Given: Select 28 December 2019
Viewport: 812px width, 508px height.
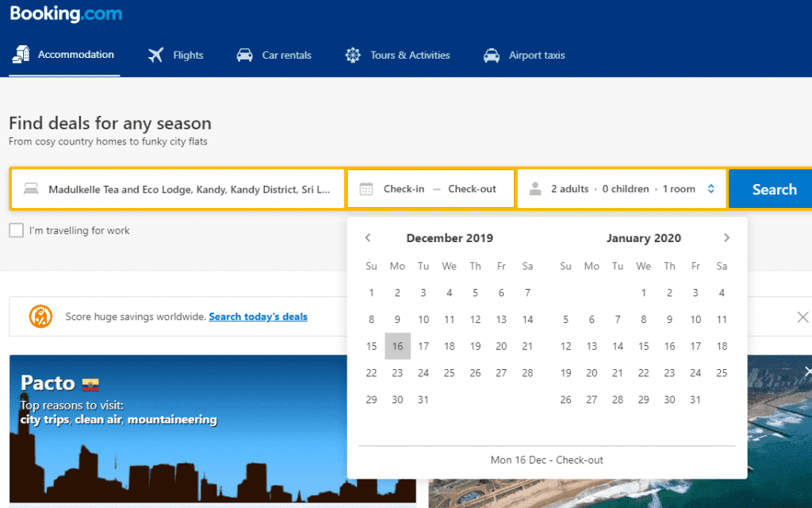Looking at the screenshot, I should (527, 373).
